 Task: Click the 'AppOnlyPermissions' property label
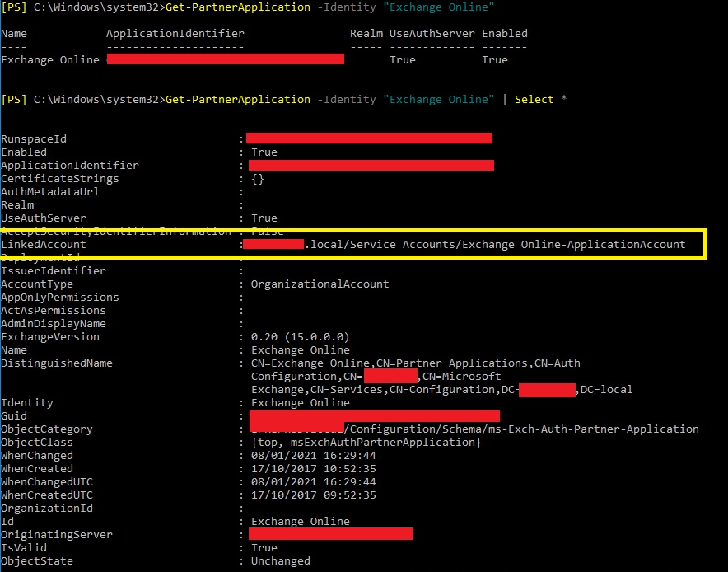click(60, 297)
